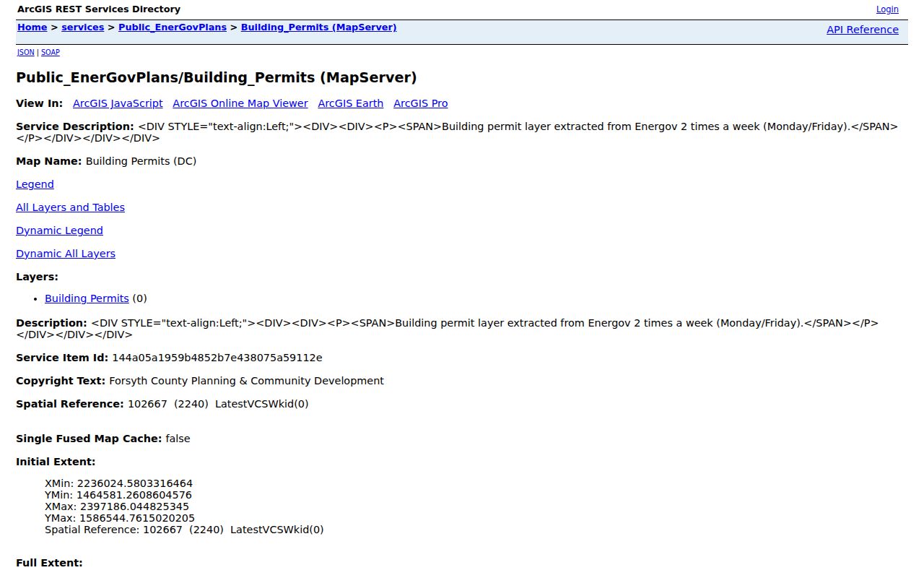The image size is (924, 578).
Task: Click the XMax value 2397186.044825345
Action: [134, 506]
